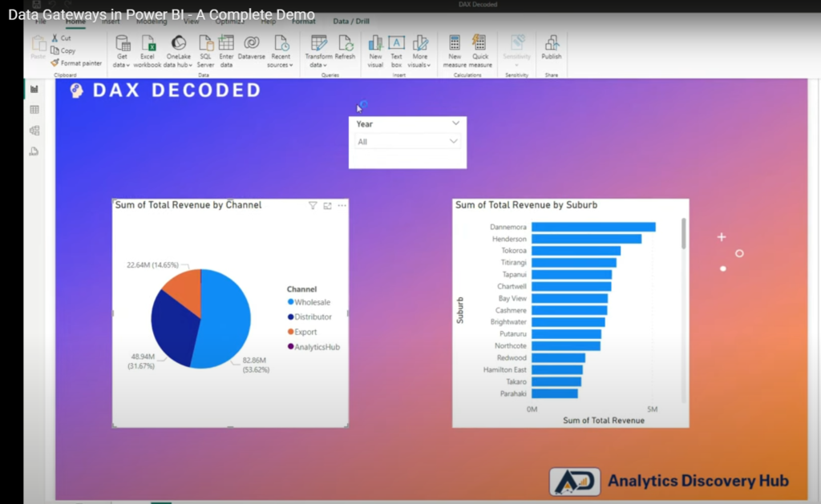Screen dimensions: 821x504
Task: Click Sum of Total Revenue by Suburb title
Action: pos(526,205)
